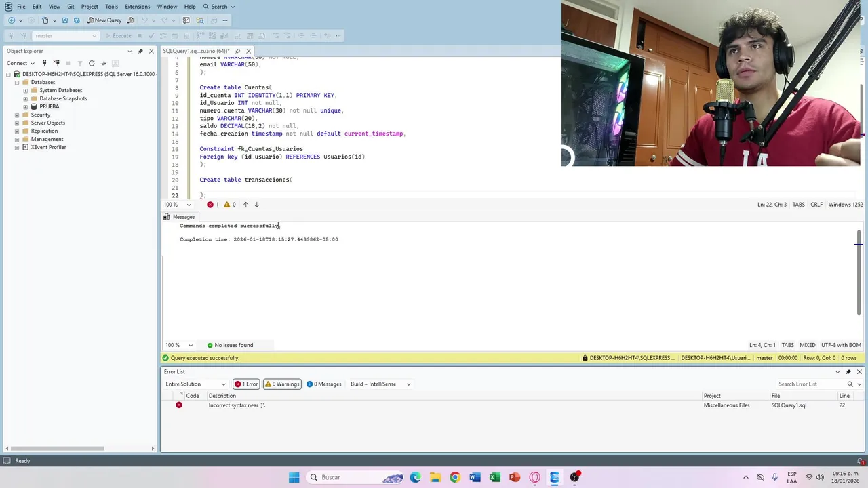The height and width of the screenshot is (488, 868).
Task: Select the Messages results tab
Action: point(179,217)
